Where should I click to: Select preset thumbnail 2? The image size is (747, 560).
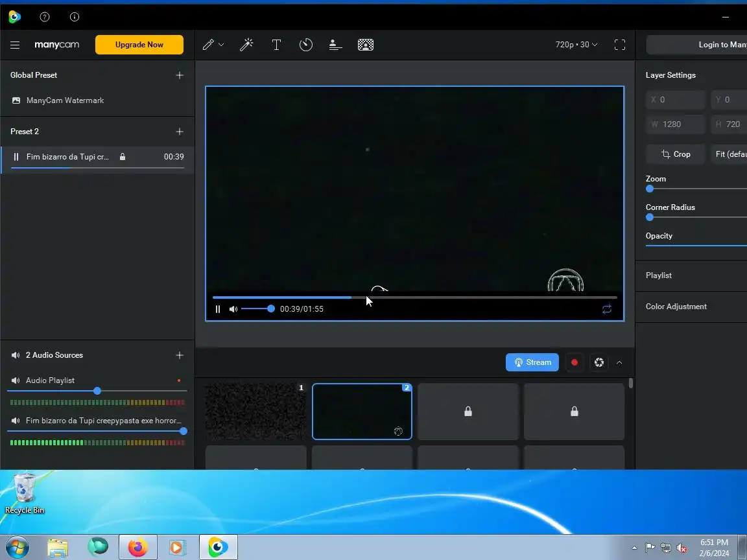362,412
